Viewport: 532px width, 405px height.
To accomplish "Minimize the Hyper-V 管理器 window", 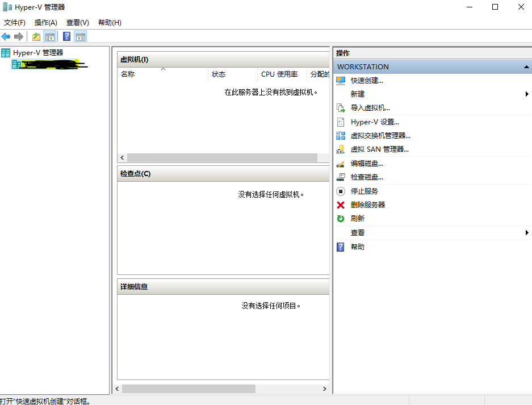I will 470,7.
